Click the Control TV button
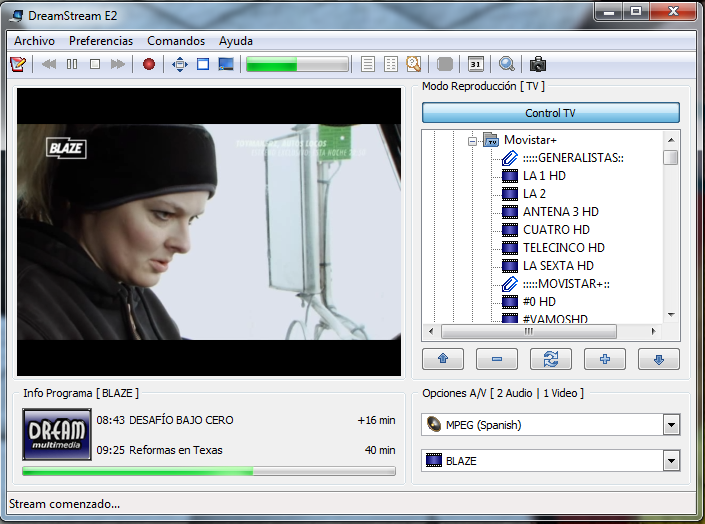705x524 pixels. (551, 112)
